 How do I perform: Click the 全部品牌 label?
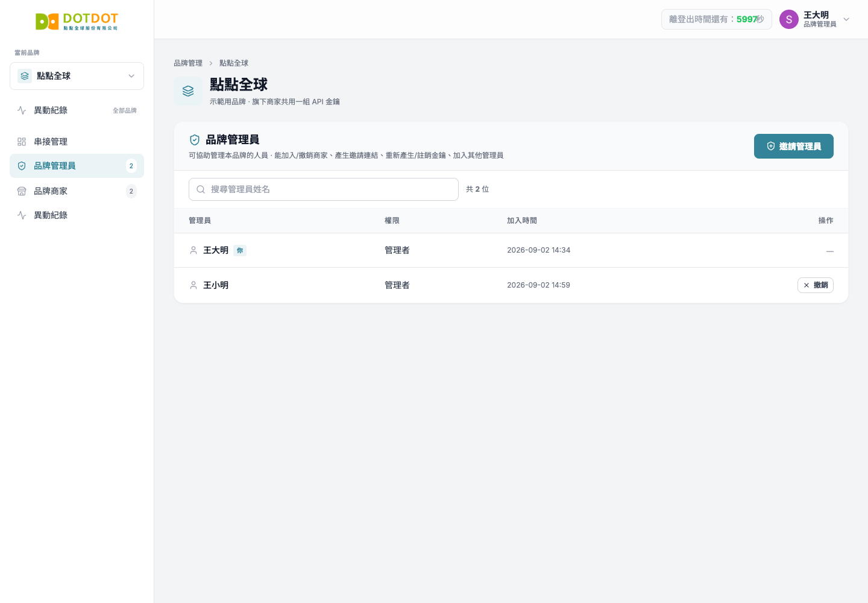[125, 110]
